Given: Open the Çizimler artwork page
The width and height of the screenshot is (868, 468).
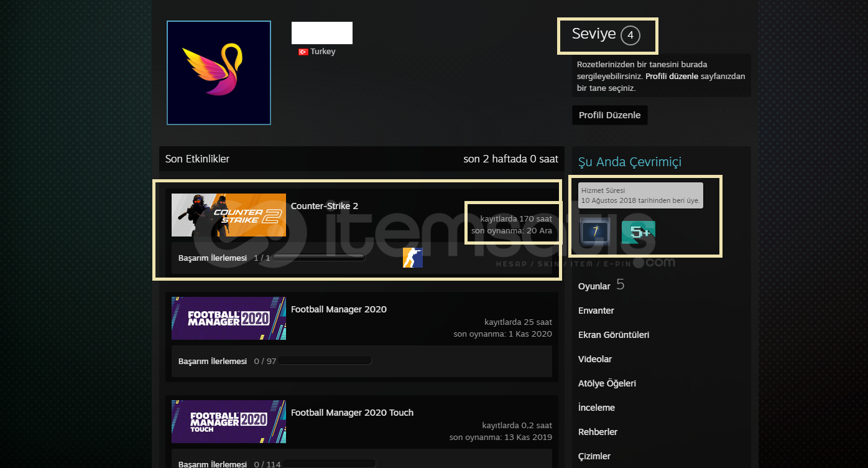Looking at the screenshot, I should click(x=594, y=456).
